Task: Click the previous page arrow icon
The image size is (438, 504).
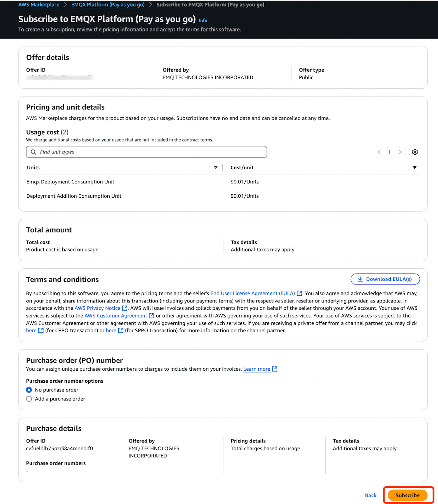Action: [x=379, y=152]
